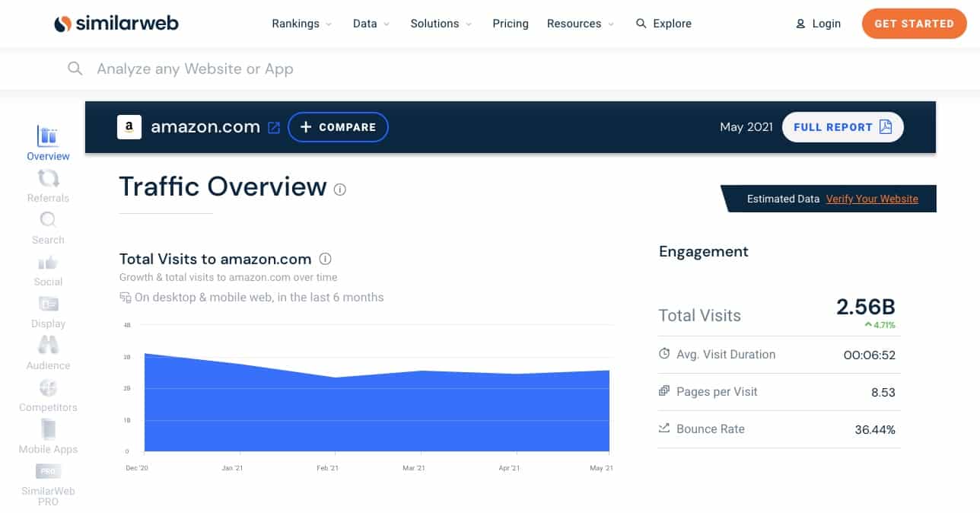Viewport: 980px width, 513px height.
Task: Click the 2.56B total visits value
Action: [x=866, y=307]
